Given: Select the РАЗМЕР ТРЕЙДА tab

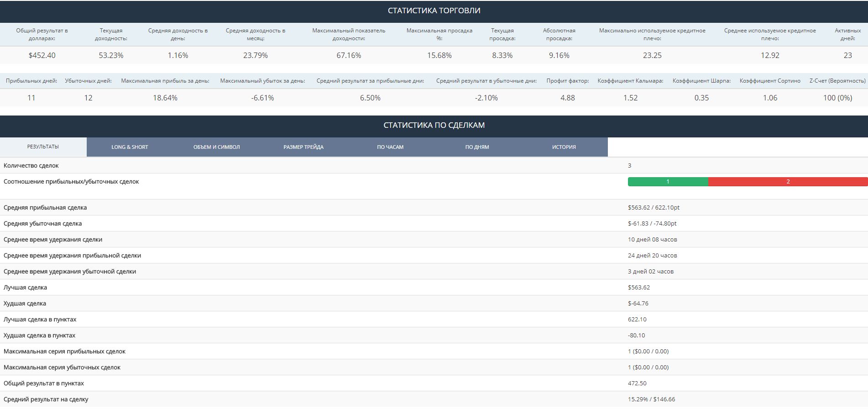Looking at the screenshot, I should coord(303,147).
